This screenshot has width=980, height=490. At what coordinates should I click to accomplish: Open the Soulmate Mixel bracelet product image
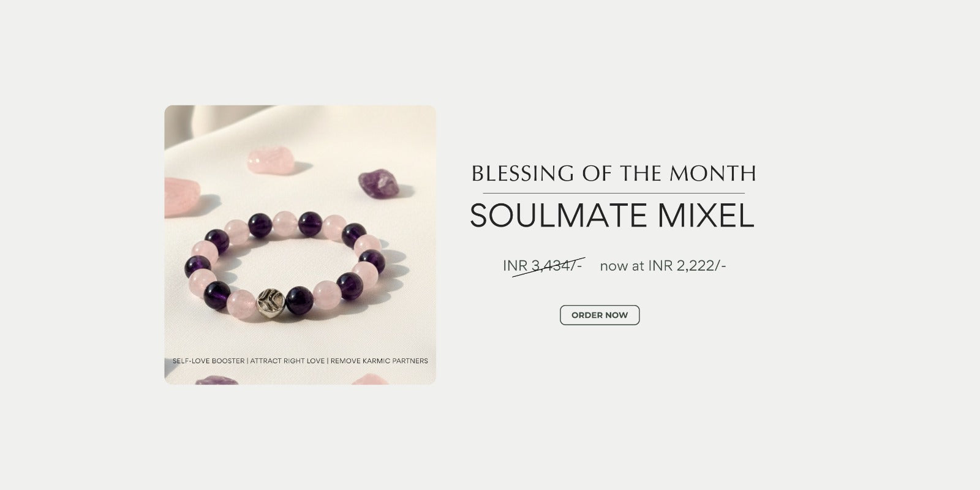coord(300,245)
